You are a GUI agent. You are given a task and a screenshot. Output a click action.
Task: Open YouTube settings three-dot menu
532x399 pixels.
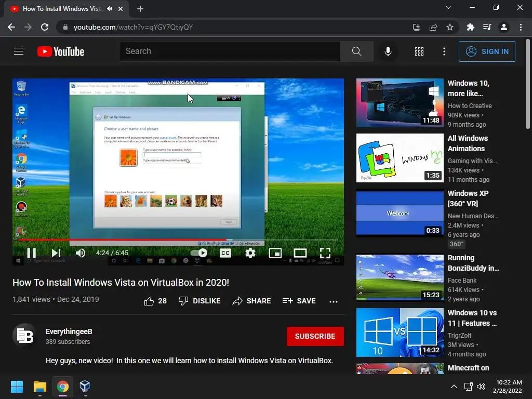tap(444, 51)
